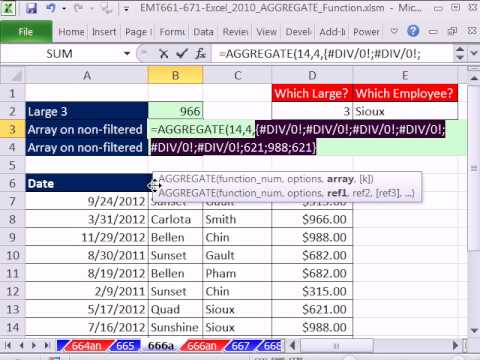Switch to sheet tab 667
The height and width of the screenshot is (360, 480).
[x=240, y=346]
